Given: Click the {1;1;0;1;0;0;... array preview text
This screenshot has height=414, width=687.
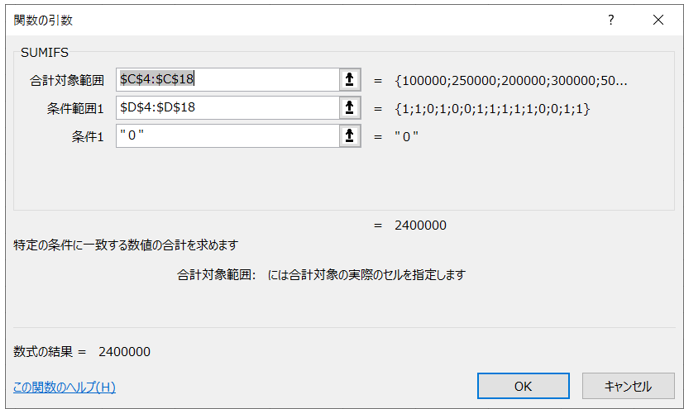Looking at the screenshot, I should (492, 108).
